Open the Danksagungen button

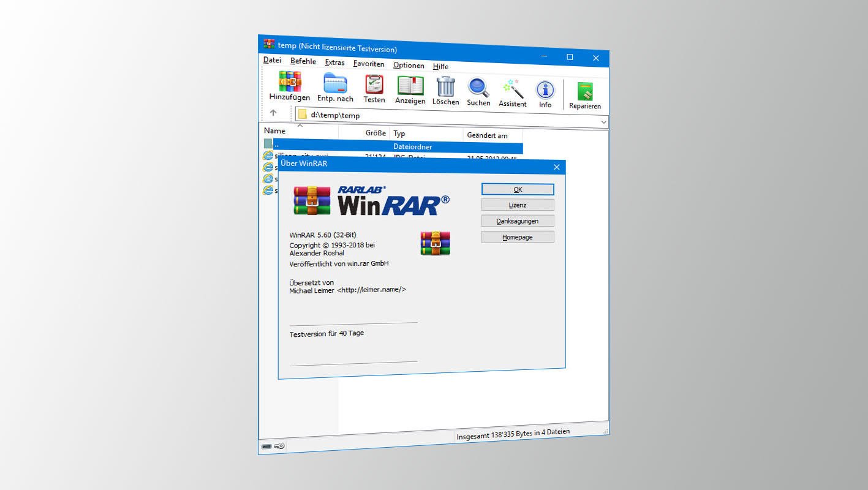point(518,221)
